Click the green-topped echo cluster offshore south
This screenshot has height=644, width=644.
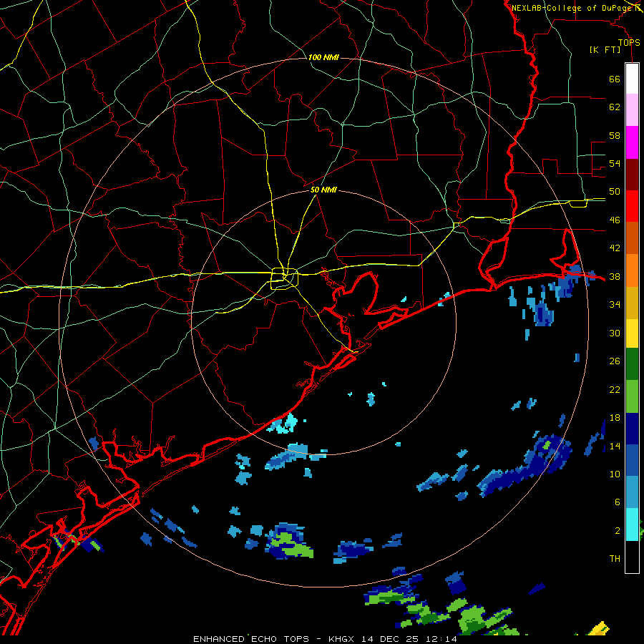coord(290,542)
